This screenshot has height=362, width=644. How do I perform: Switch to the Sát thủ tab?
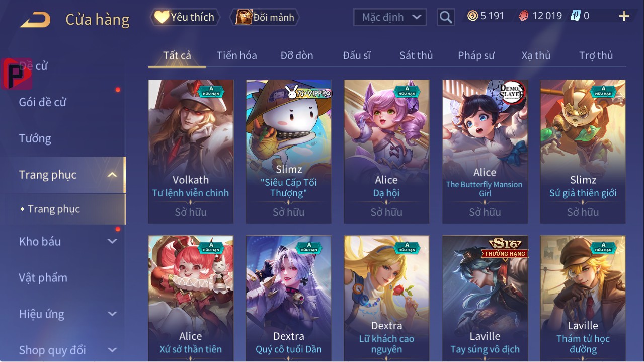click(416, 55)
